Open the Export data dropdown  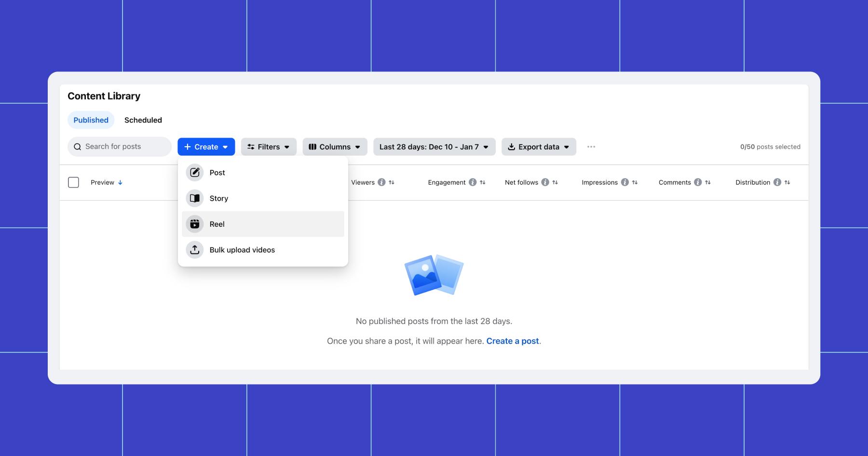coord(539,147)
